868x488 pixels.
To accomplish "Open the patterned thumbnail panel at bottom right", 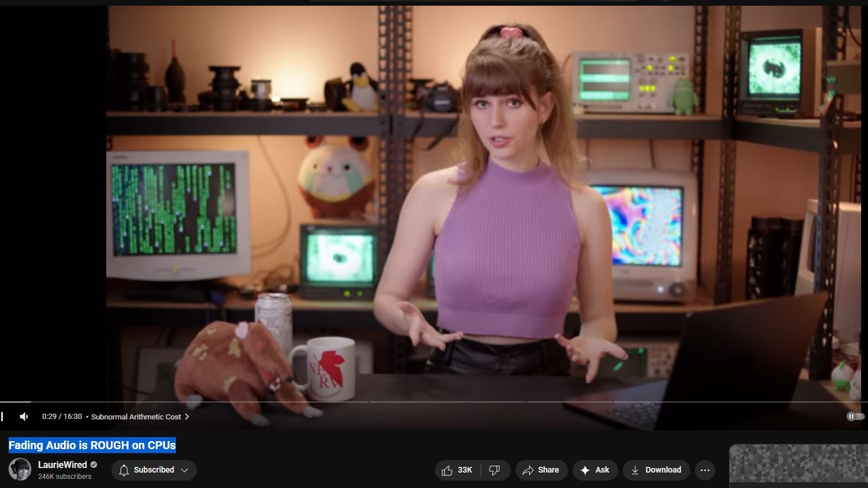I will click(798, 465).
